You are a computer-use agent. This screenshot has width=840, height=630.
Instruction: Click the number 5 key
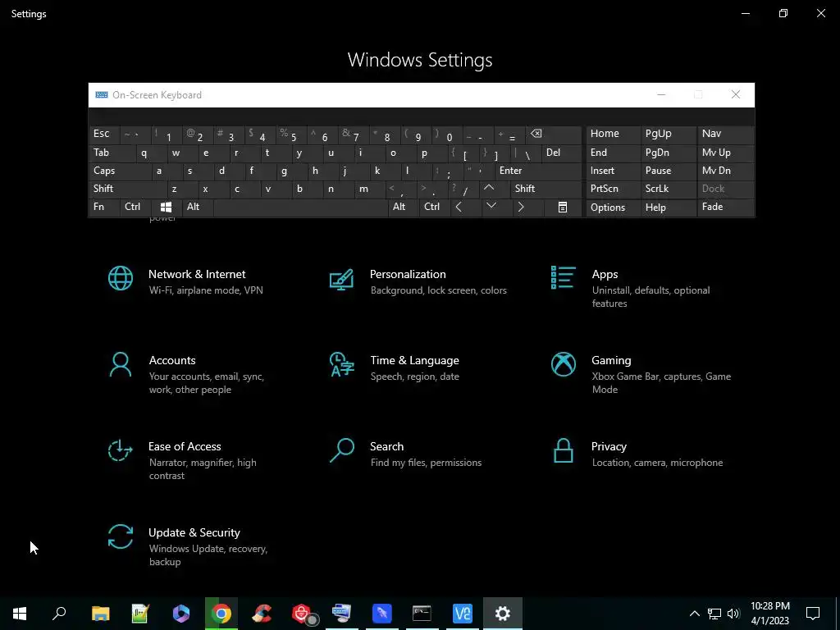coord(291,135)
